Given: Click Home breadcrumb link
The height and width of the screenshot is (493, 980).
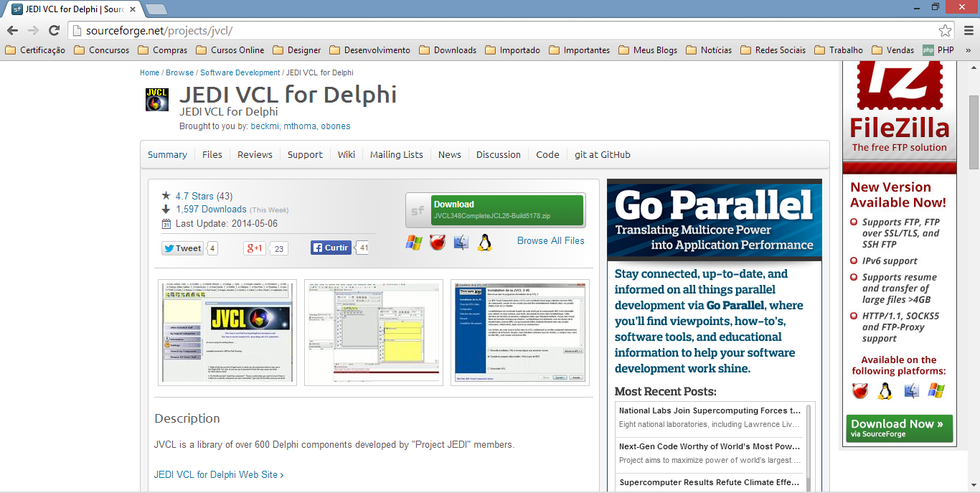Looking at the screenshot, I should pos(149,72).
